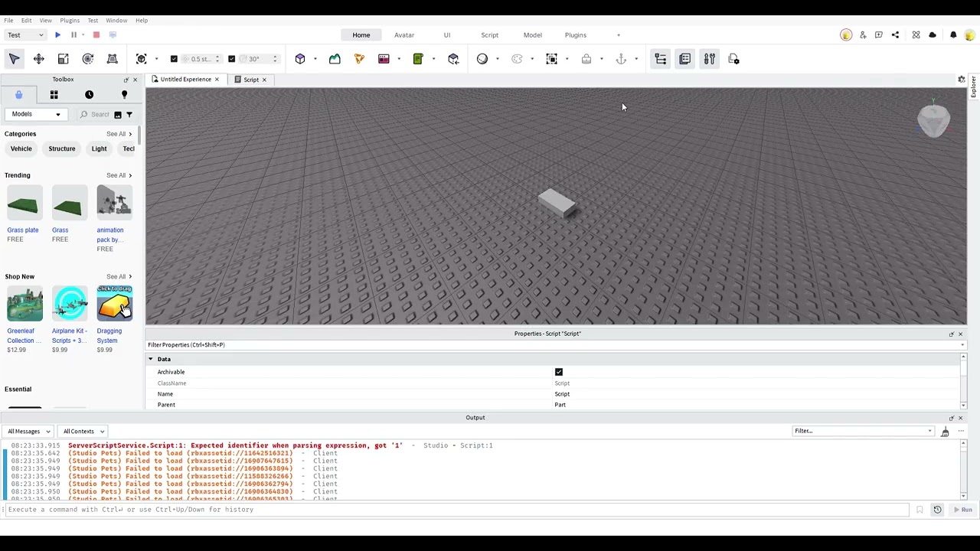Screen dimensions: 980x551
Task: Open Toolbox Marketplace bag tab
Action: tap(18, 94)
